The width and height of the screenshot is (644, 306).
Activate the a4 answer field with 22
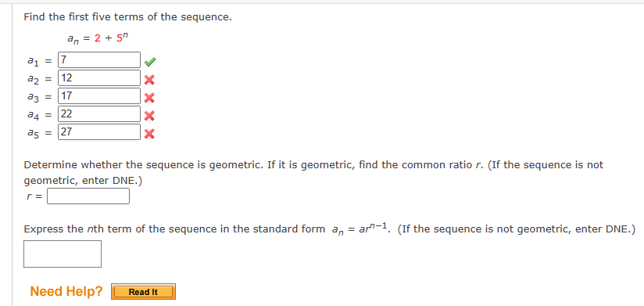99,114
